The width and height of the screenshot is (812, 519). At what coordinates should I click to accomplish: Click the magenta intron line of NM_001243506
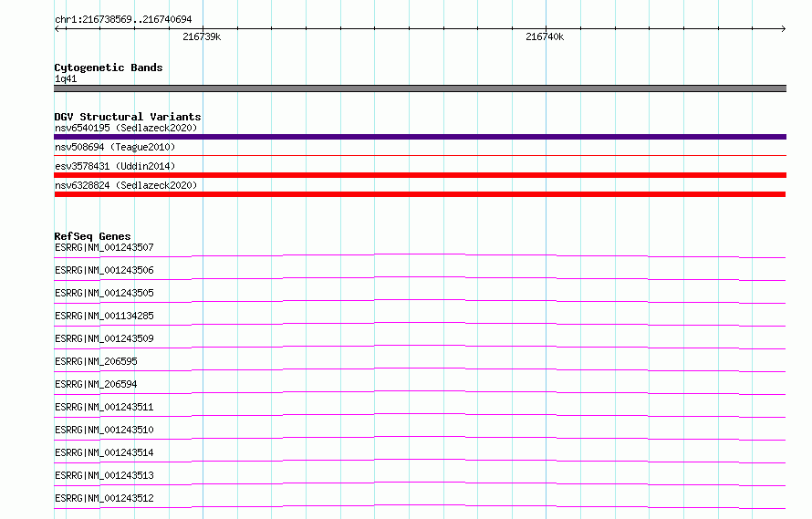tap(420, 278)
